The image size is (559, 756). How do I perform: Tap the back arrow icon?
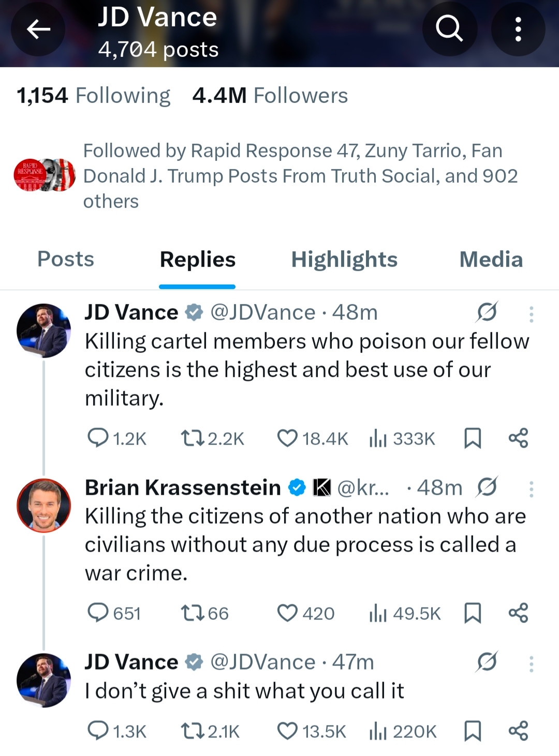[x=38, y=29]
